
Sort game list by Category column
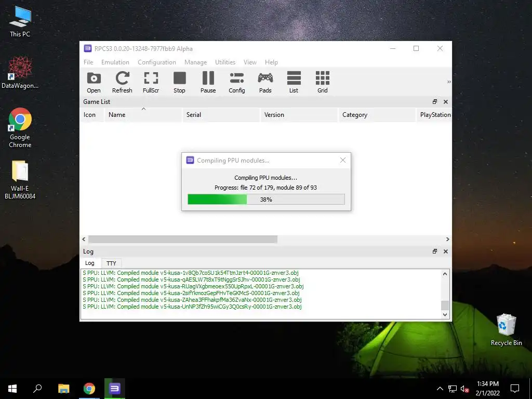tap(377, 115)
